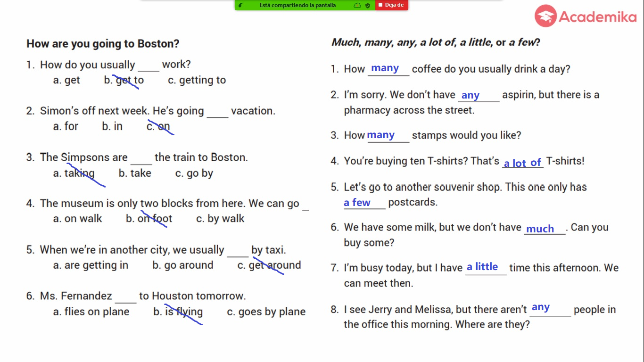Click the blank before 'the train to Boston'
The width and height of the screenshot is (644, 362).
point(141,159)
